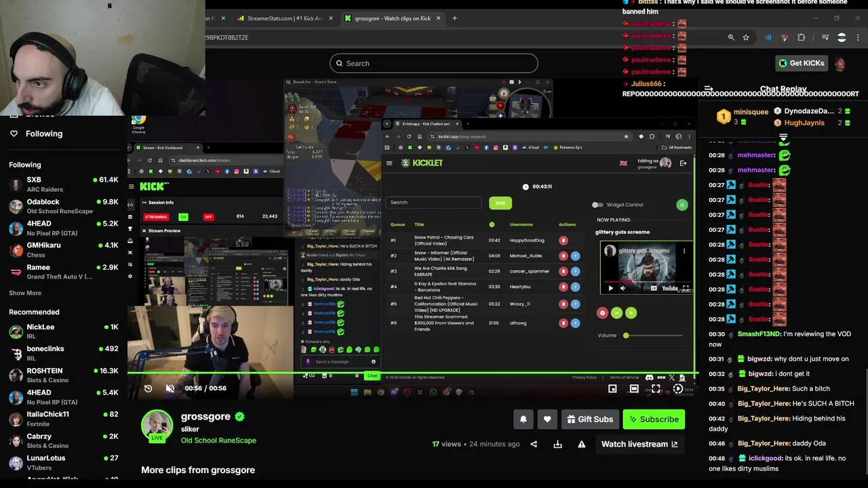Open Odablock channel in sidebar
The width and height of the screenshot is (868, 488).
tap(64, 206)
